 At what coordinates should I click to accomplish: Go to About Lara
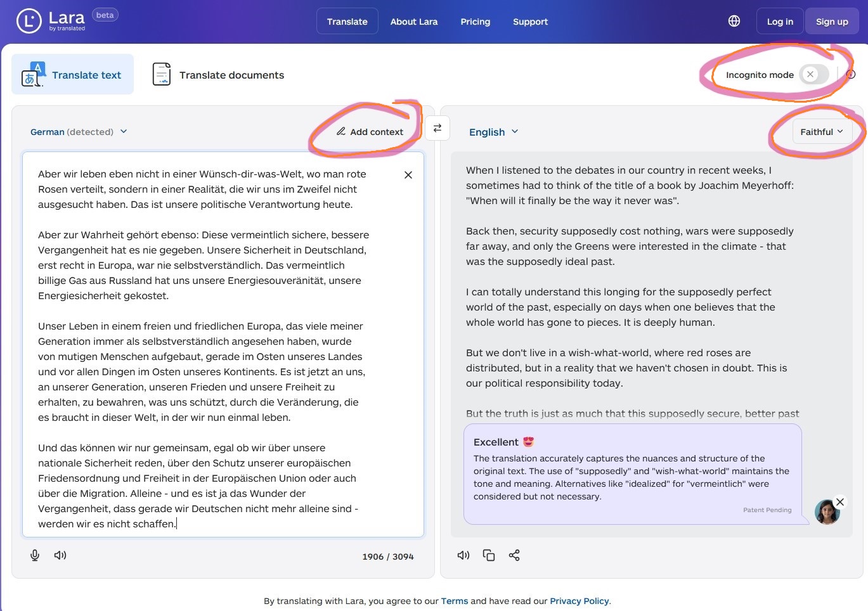(x=414, y=22)
